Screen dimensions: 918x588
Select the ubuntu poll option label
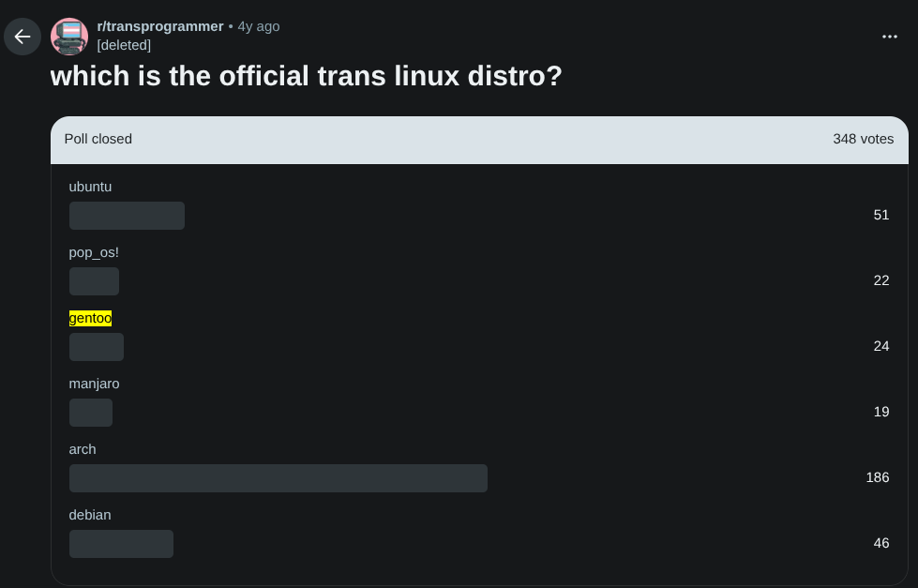tap(90, 187)
